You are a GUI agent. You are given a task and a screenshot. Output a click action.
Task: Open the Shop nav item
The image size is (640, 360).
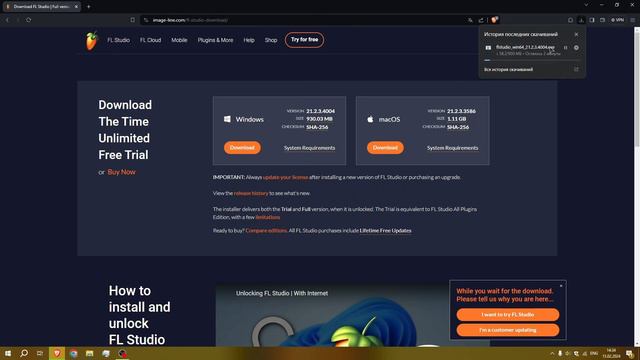click(x=271, y=40)
